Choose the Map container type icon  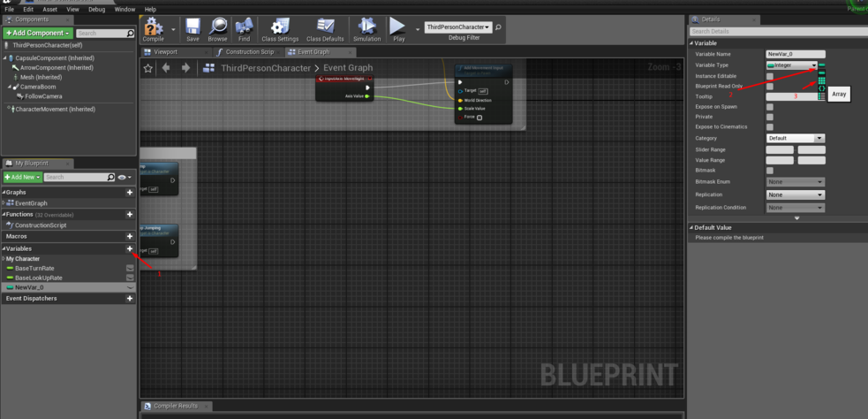click(x=821, y=96)
